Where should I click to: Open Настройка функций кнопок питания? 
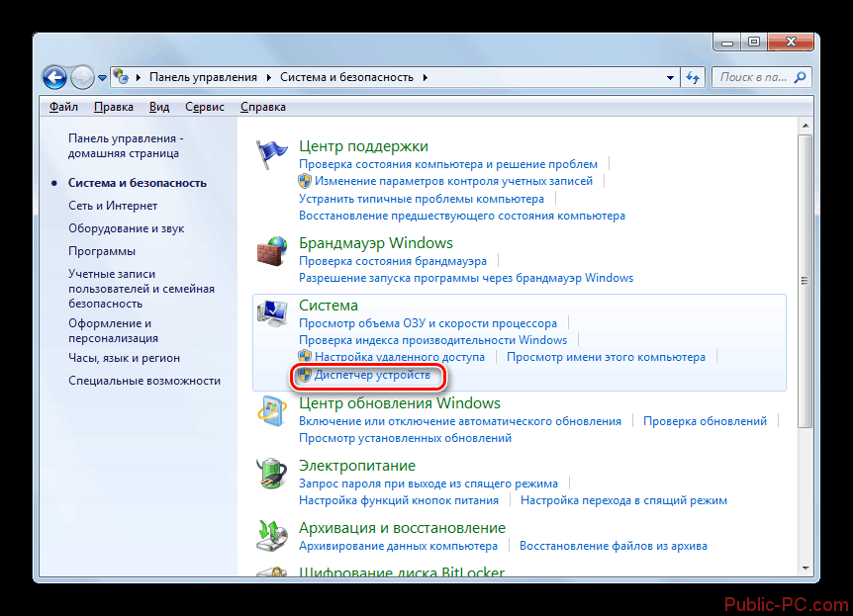pos(399,500)
